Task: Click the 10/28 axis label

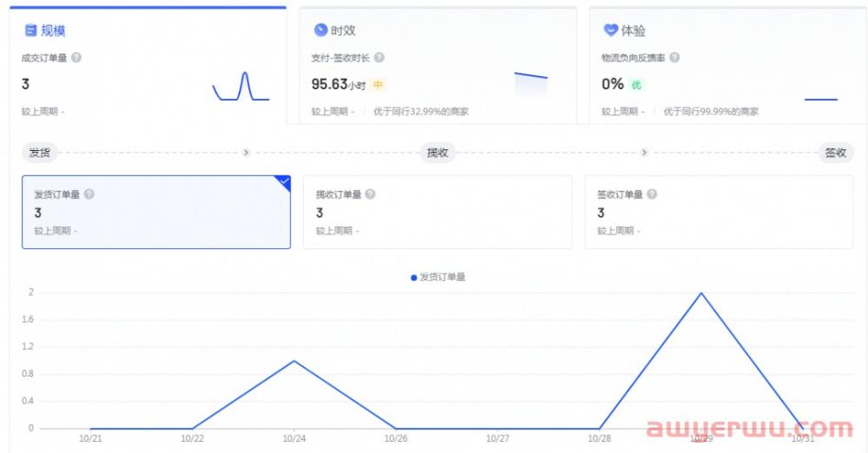Action: click(600, 438)
